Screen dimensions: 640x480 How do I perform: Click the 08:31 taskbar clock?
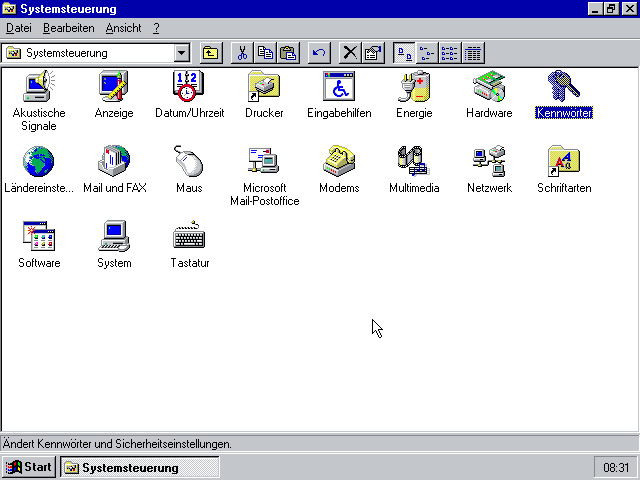coord(616,467)
